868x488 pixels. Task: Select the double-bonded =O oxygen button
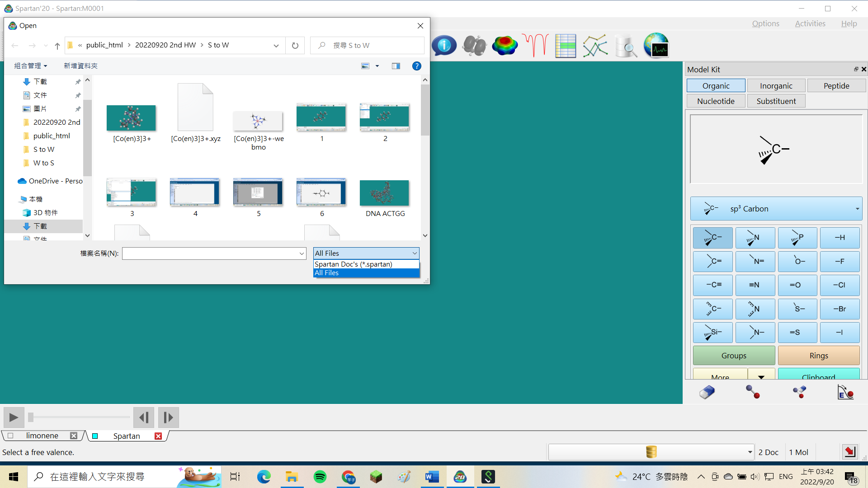tap(797, 285)
